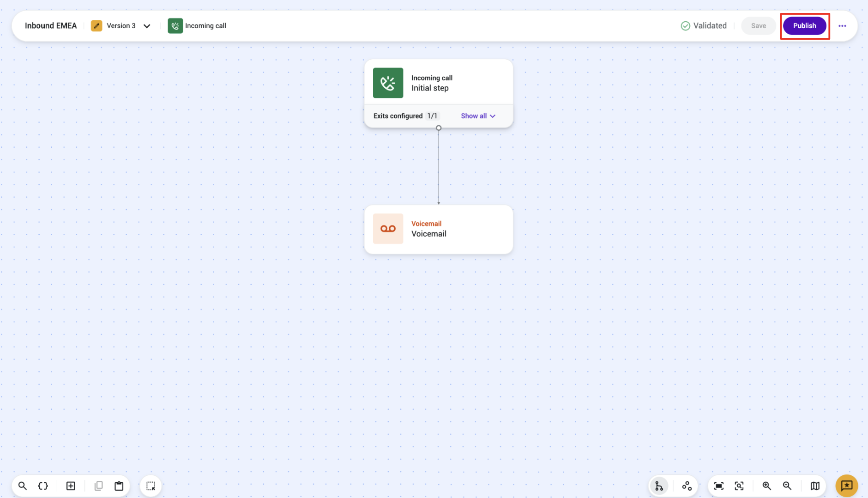Expand Show all exits on Initial step
Screen dimensions: 868x498
point(478,116)
